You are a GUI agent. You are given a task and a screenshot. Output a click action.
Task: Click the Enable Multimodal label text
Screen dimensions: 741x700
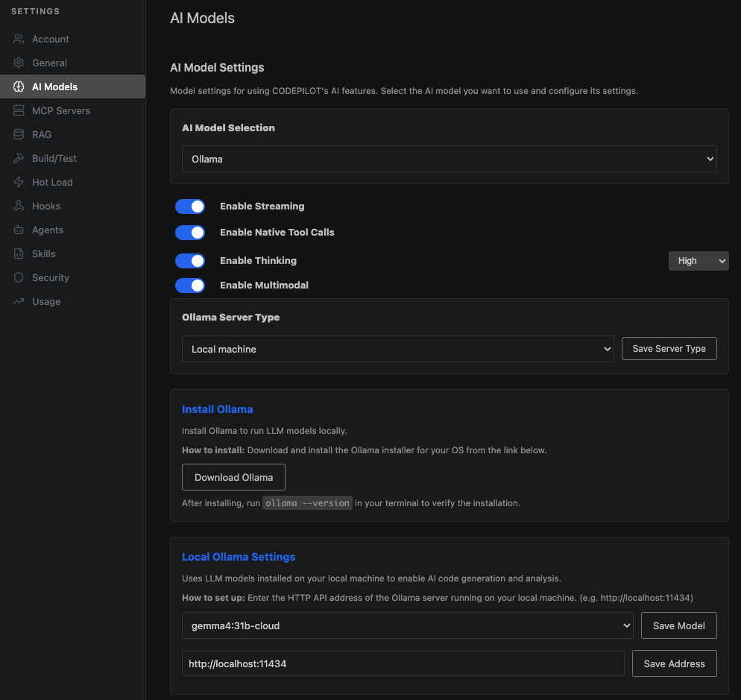point(264,285)
